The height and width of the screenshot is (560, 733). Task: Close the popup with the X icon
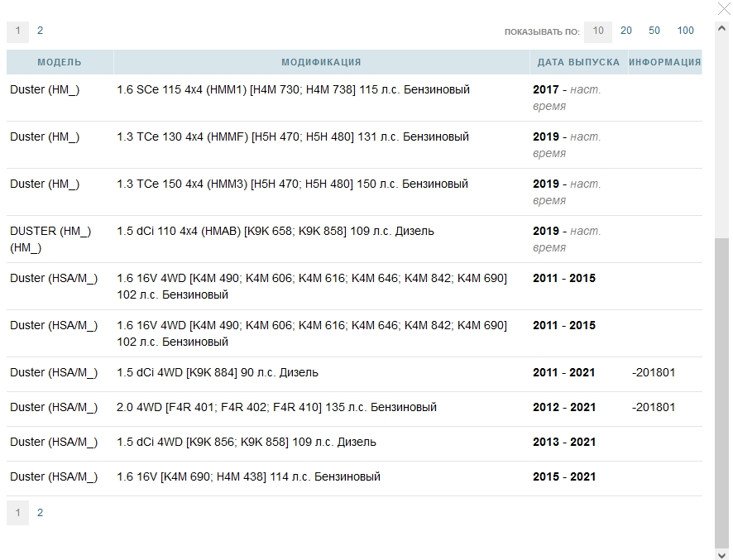[724, 8]
